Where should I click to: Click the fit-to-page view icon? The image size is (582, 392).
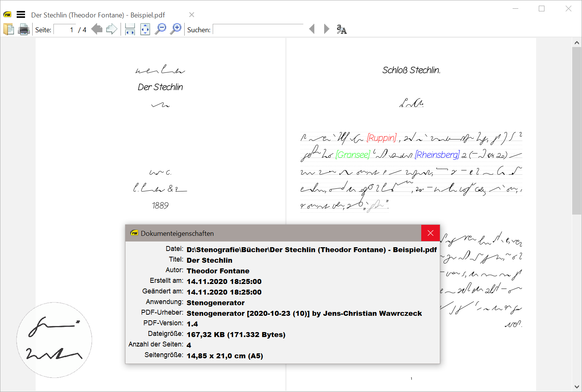145,29
